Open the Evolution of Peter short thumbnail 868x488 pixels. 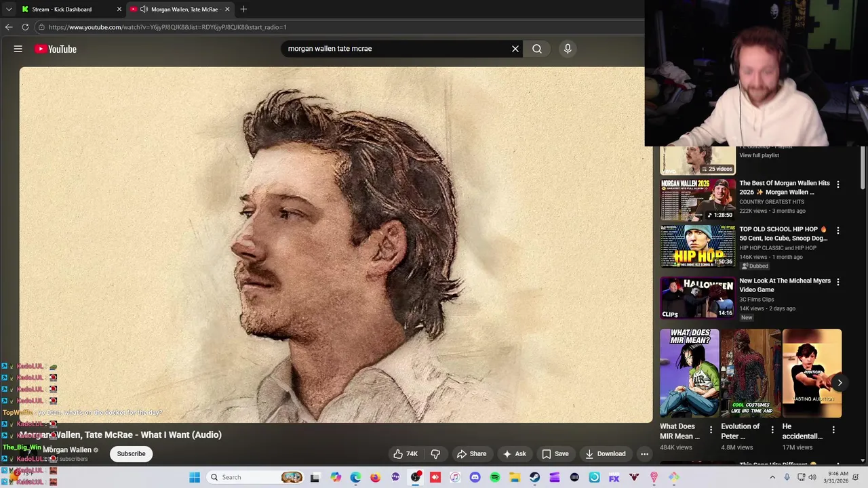click(751, 373)
